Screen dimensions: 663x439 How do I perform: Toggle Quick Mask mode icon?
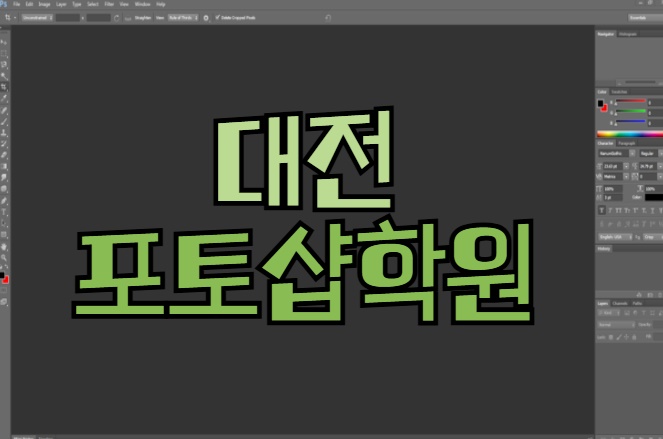[4, 291]
